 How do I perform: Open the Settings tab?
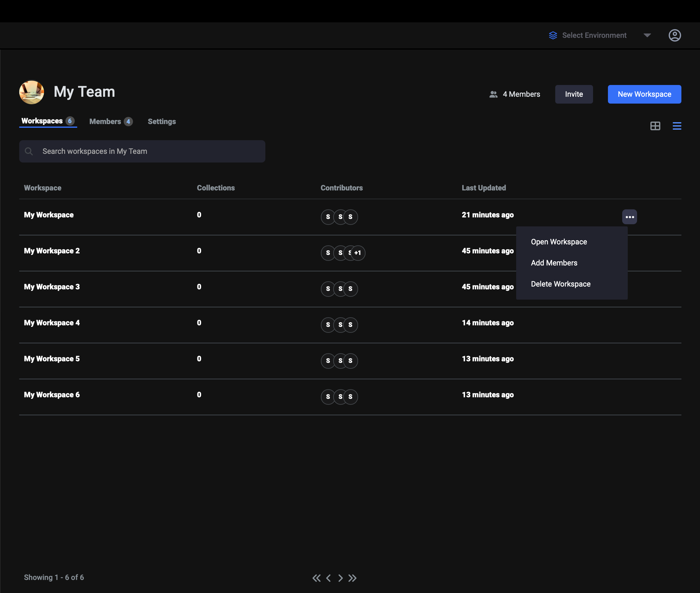pyautogui.click(x=162, y=121)
